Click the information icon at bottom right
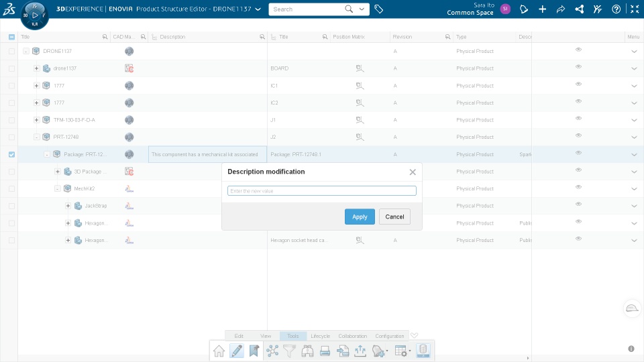This screenshot has width=644, height=362. tap(631, 349)
